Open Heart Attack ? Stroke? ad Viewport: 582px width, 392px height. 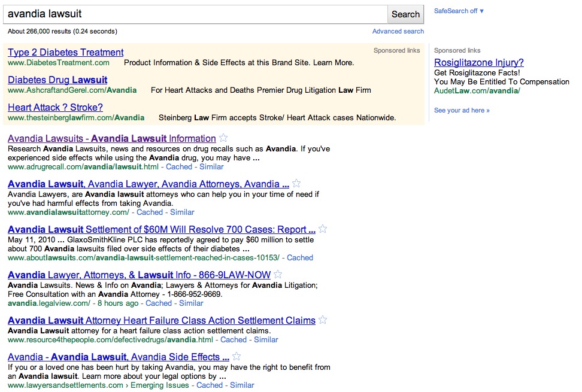click(55, 107)
